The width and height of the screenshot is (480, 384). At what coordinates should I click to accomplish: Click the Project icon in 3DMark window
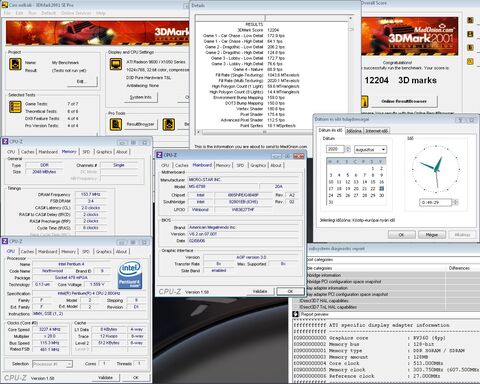[15, 64]
